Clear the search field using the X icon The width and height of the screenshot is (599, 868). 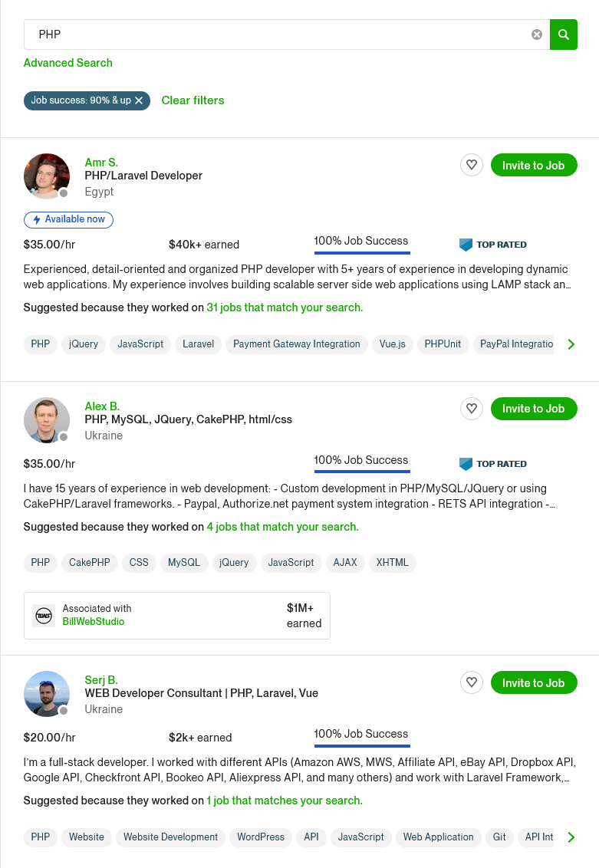pyautogui.click(x=536, y=34)
